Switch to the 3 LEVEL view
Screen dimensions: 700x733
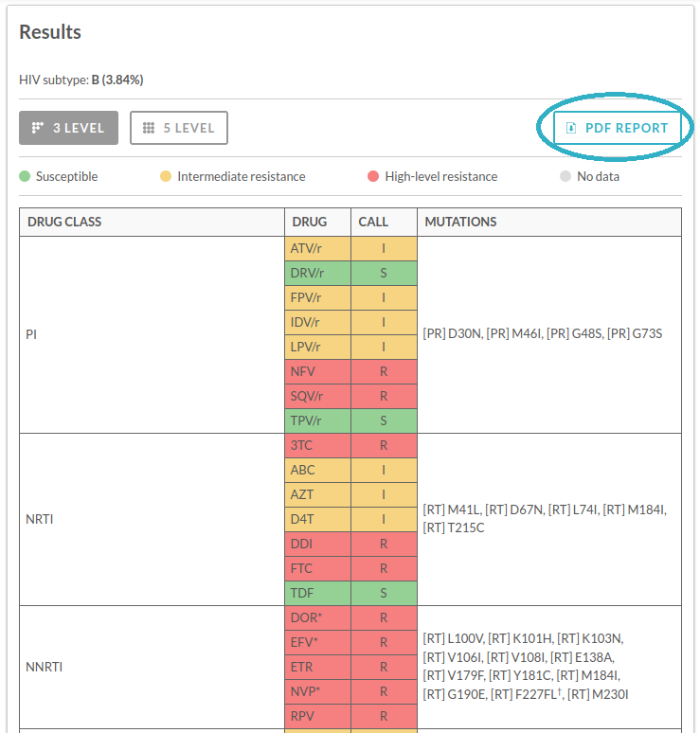pos(69,128)
